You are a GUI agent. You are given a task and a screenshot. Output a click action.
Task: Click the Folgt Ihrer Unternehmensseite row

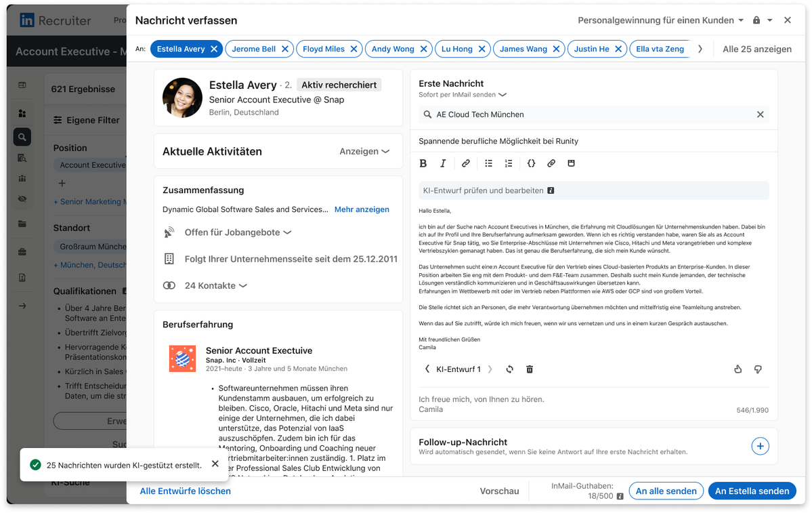pos(280,259)
